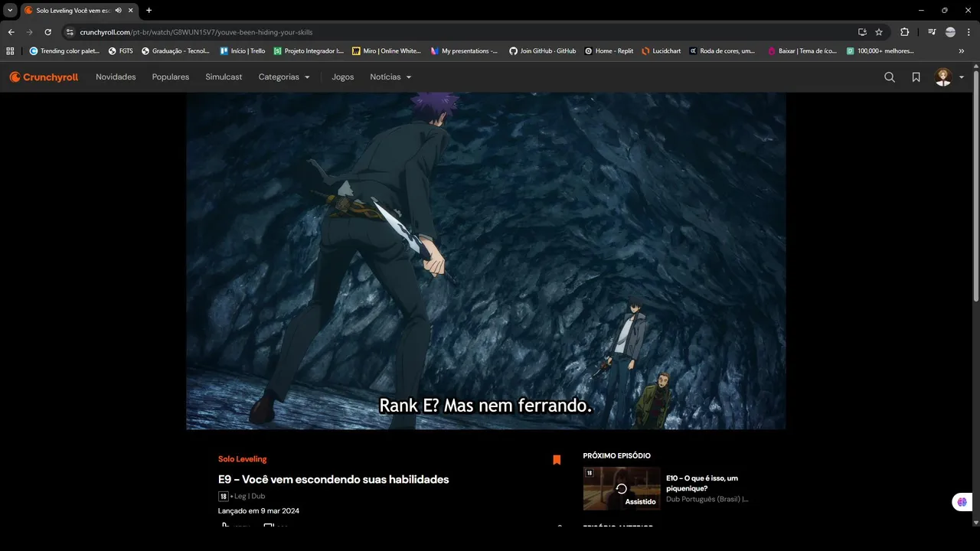Bookmark this page with the star
This screenshot has width=980, height=551.
tap(879, 32)
